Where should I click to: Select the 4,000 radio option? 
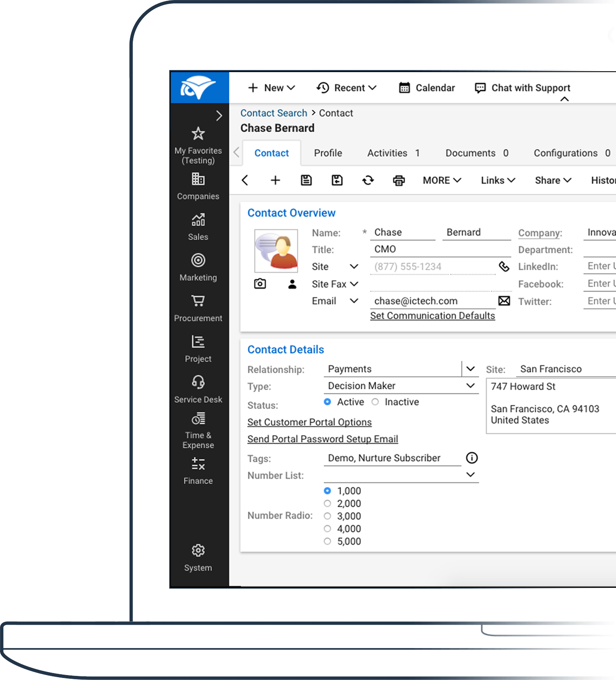pyautogui.click(x=327, y=528)
